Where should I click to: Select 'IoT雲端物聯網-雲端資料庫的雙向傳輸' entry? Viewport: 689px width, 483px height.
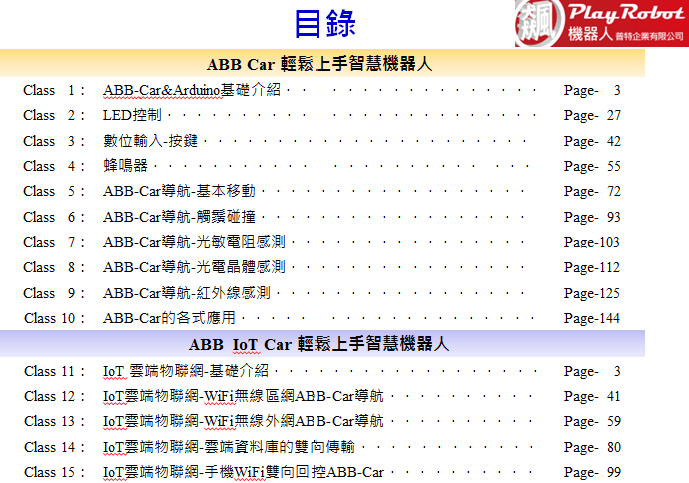tap(228, 447)
